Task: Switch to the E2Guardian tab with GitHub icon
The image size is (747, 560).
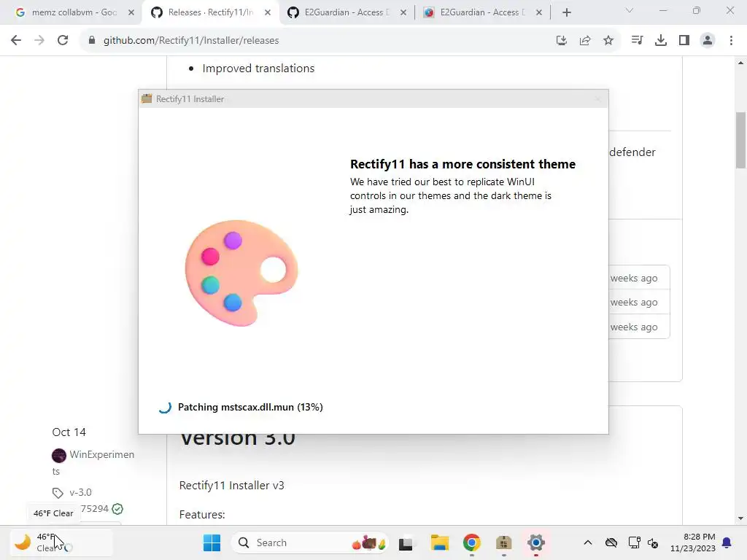Action: pyautogui.click(x=347, y=12)
